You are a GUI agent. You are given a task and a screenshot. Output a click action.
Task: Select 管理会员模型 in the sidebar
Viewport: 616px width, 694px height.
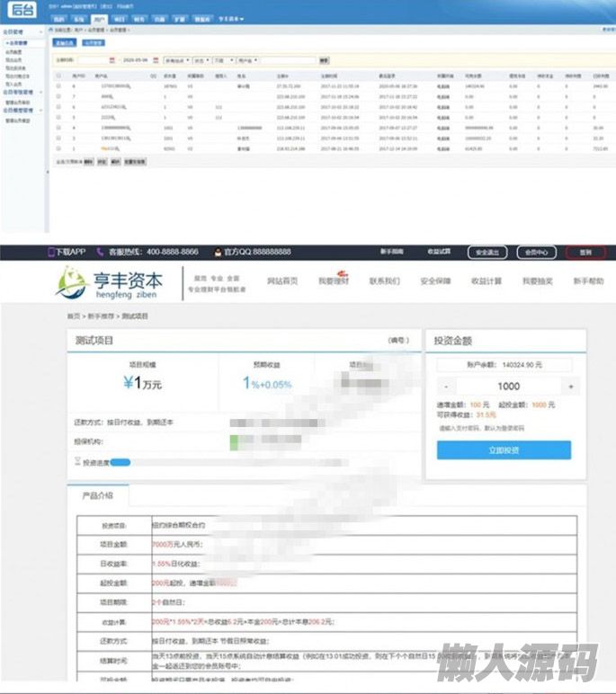(18, 120)
